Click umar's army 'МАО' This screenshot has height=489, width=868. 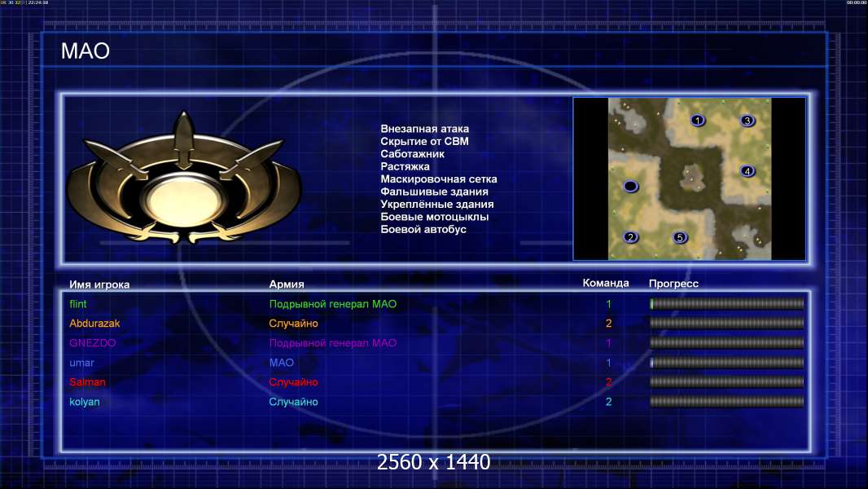(281, 363)
